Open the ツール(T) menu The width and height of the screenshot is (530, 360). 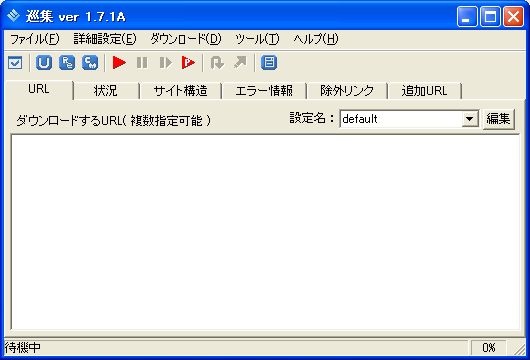257,39
